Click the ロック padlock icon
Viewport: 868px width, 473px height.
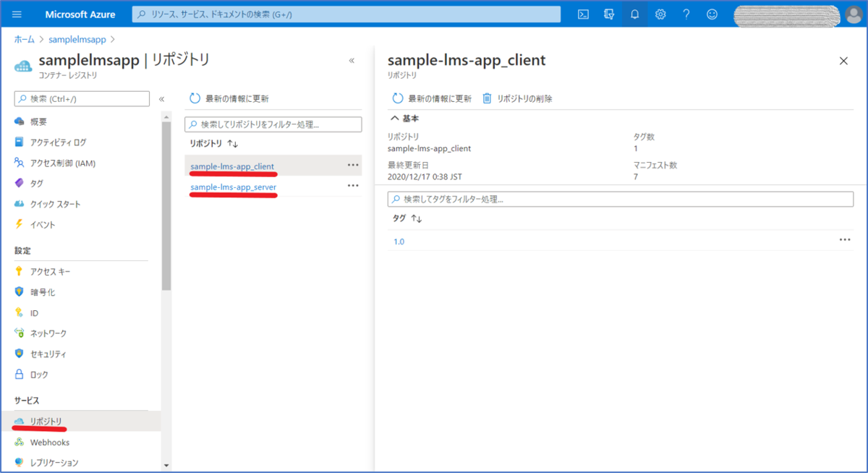pyautogui.click(x=20, y=375)
